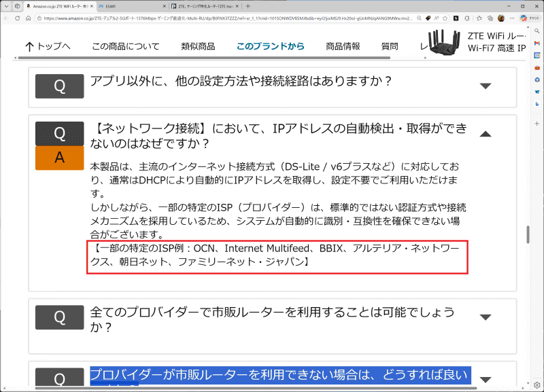Select the このブランドから section
544x392 pixels.
click(x=270, y=46)
